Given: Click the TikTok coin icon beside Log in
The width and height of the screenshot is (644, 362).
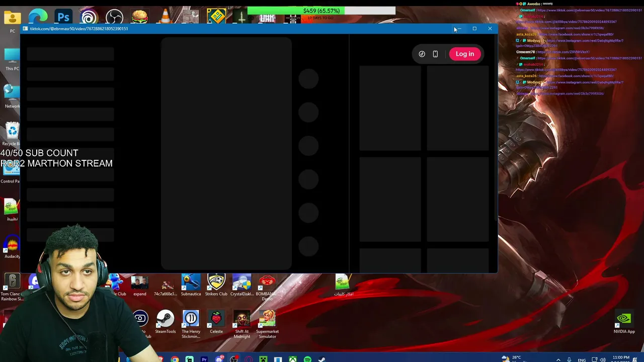Looking at the screenshot, I should pyautogui.click(x=422, y=54).
